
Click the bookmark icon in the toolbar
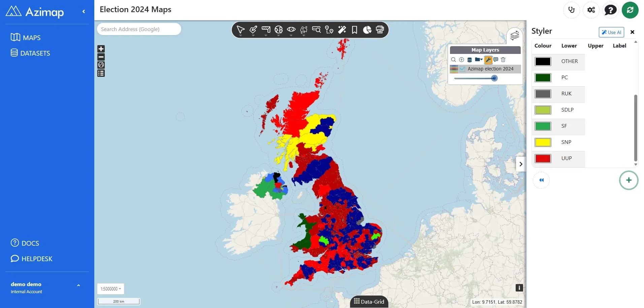coord(354,30)
